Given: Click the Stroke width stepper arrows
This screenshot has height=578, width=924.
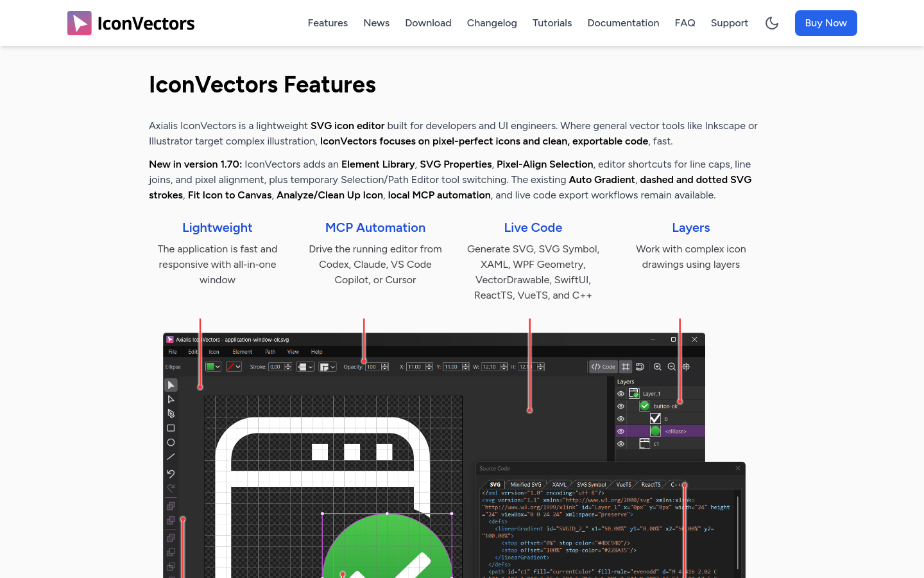Looking at the screenshot, I should [x=288, y=367].
